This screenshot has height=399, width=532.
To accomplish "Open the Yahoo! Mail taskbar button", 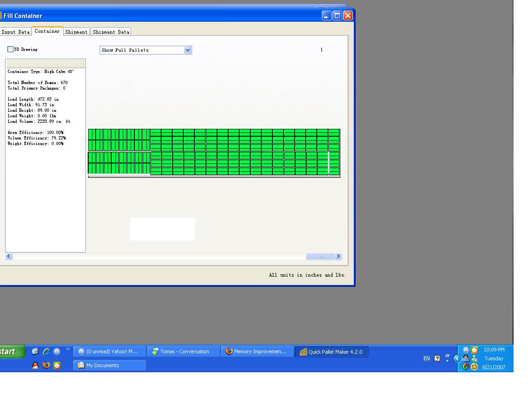I will tap(110, 351).
